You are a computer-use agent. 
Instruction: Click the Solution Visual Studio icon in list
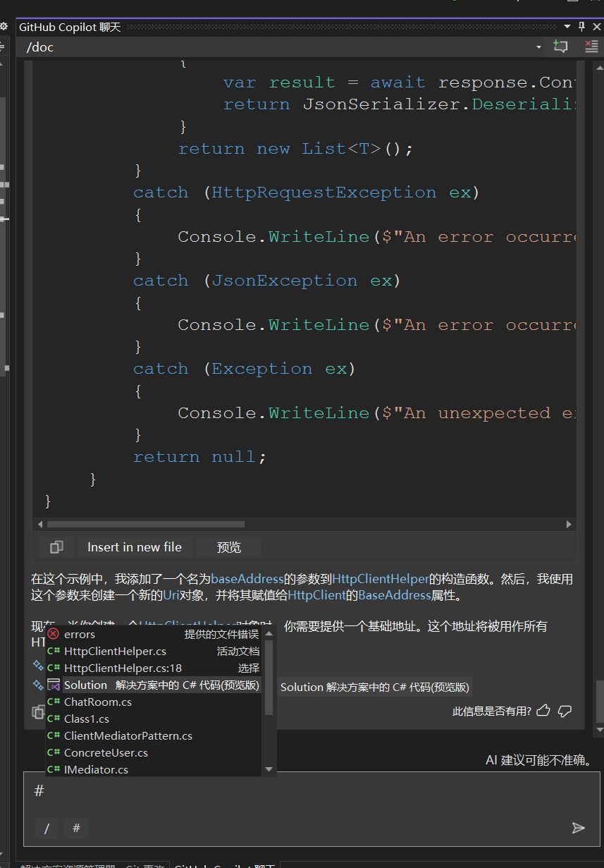[54, 685]
